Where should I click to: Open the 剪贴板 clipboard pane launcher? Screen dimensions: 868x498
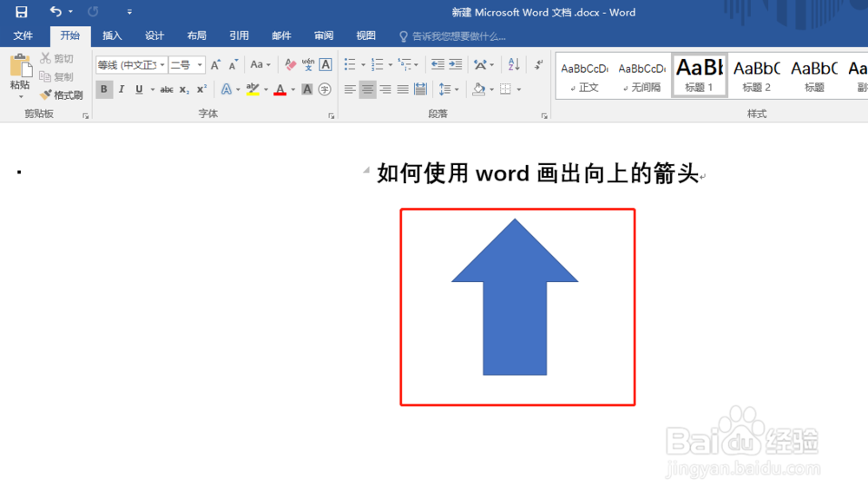86,115
